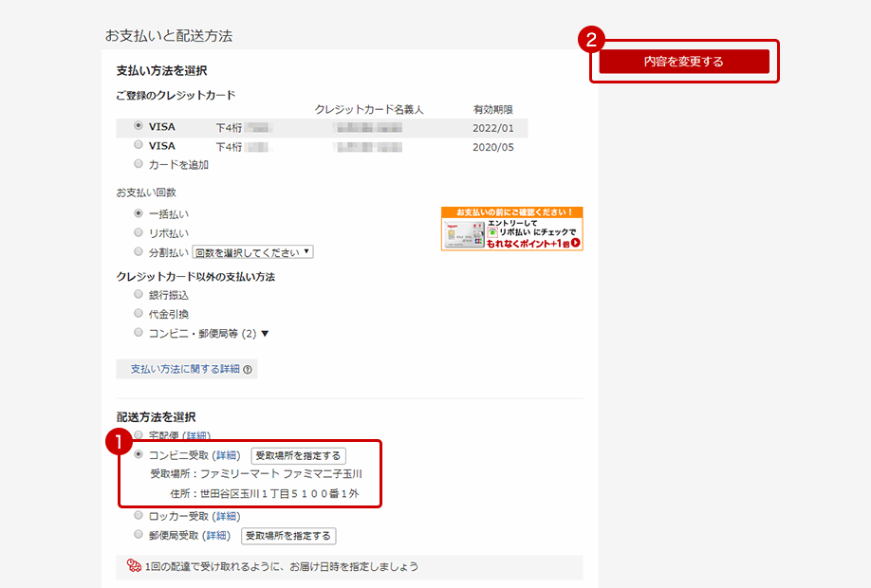Image resolution: width=871 pixels, height=588 pixels.
Task: Choose 代金引換 payment method
Action: point(139,314)
